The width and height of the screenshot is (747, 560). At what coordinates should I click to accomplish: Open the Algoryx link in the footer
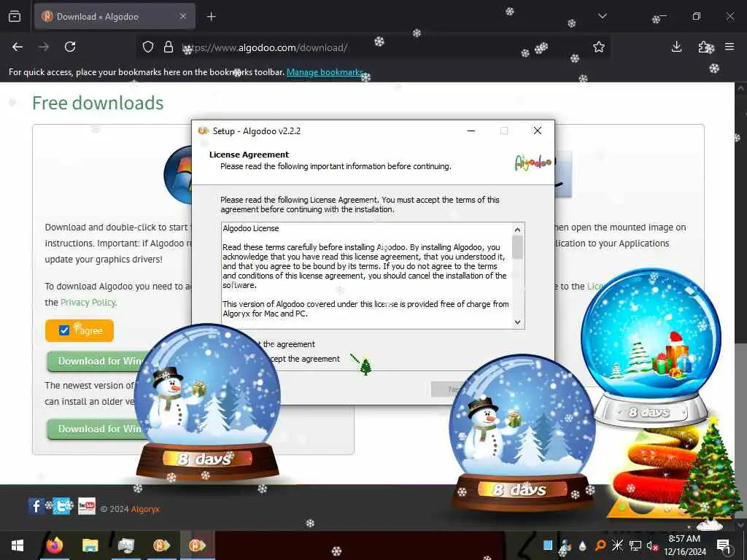pos(145,509)
